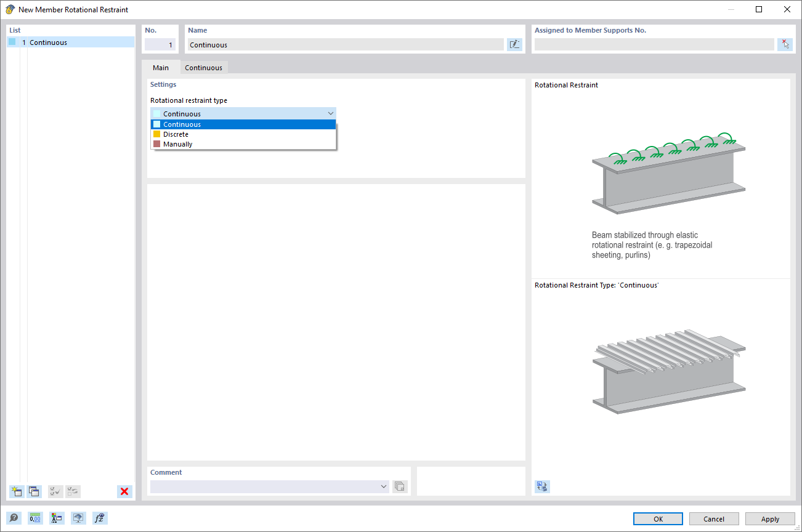
Task: Copy the current rotational restraint
Action: [x=34, y=491]
